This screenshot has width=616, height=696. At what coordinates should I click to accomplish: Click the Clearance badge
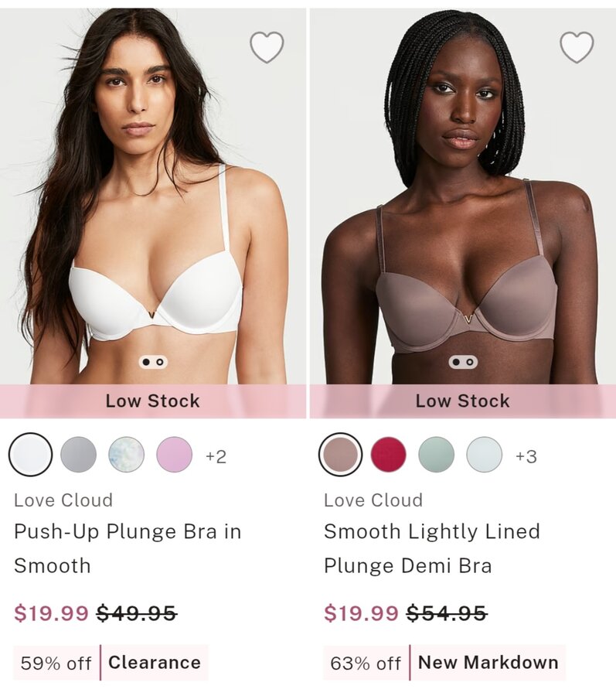tap(155, 663)
